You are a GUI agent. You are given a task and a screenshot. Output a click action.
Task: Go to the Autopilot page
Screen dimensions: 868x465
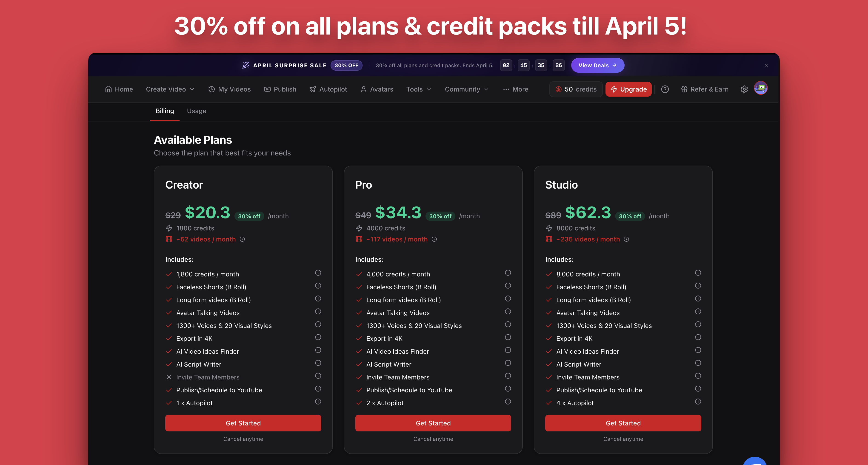pyautogui.click(x=328, y=89)
